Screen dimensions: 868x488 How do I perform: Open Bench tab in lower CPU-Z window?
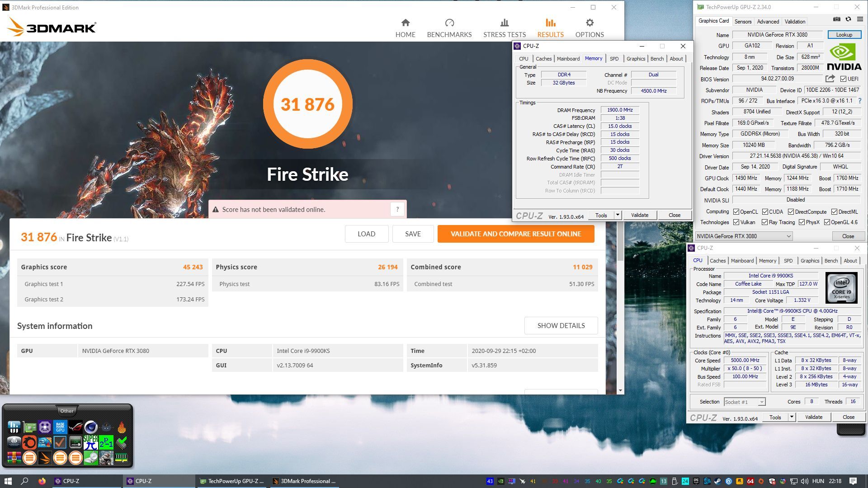pos(831,261)
